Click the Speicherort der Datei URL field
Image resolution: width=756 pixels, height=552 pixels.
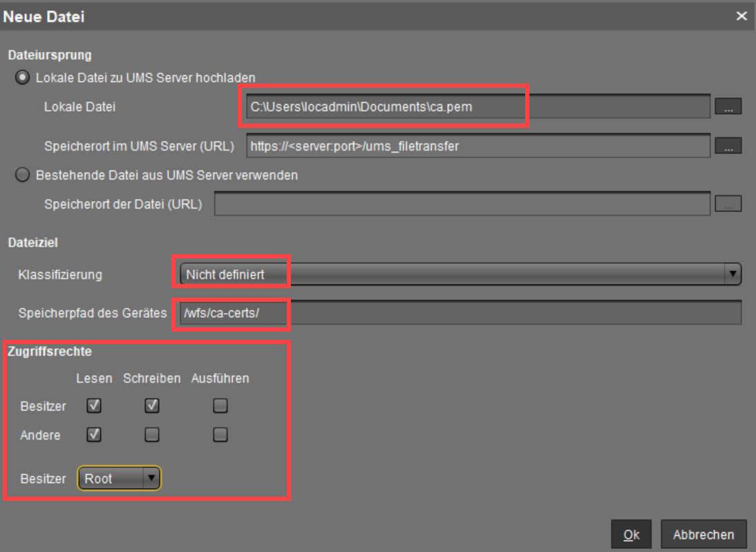pos(462,204)
